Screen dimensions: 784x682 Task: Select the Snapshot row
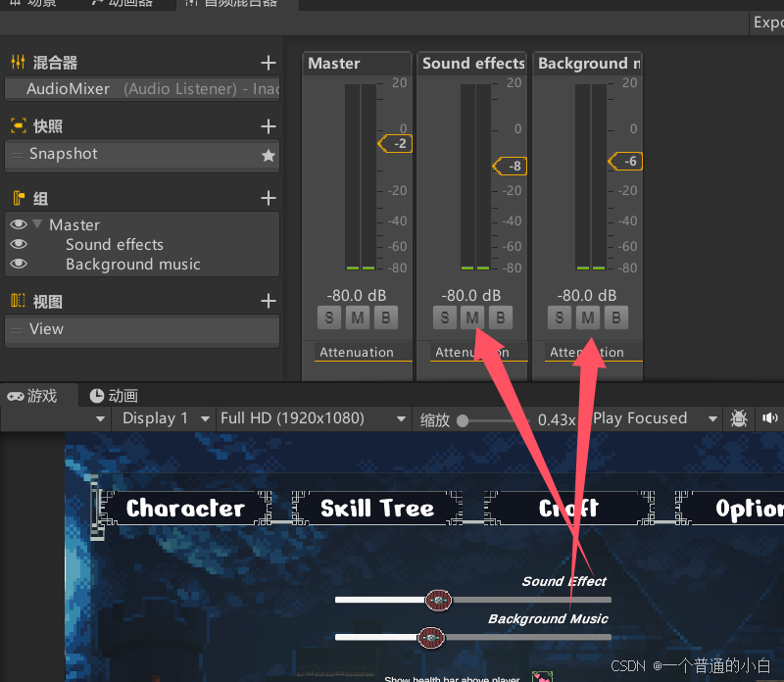point(142,155)
